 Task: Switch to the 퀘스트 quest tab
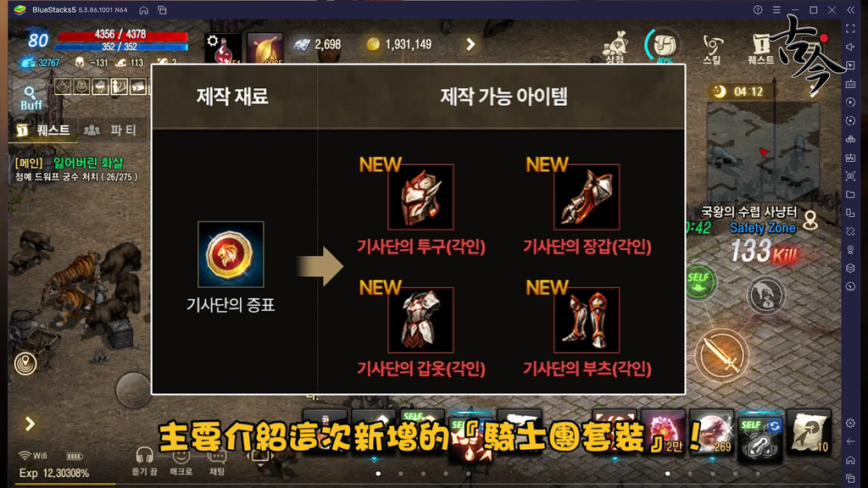44,130
